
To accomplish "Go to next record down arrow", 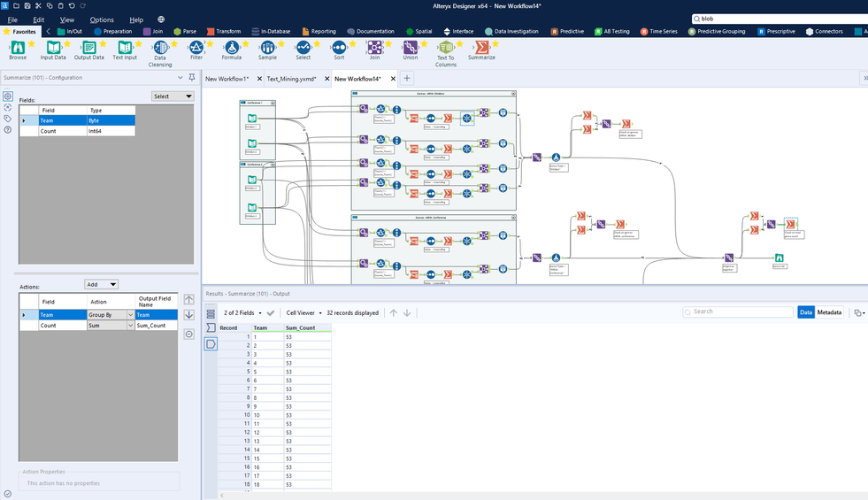I will [407, 313].
